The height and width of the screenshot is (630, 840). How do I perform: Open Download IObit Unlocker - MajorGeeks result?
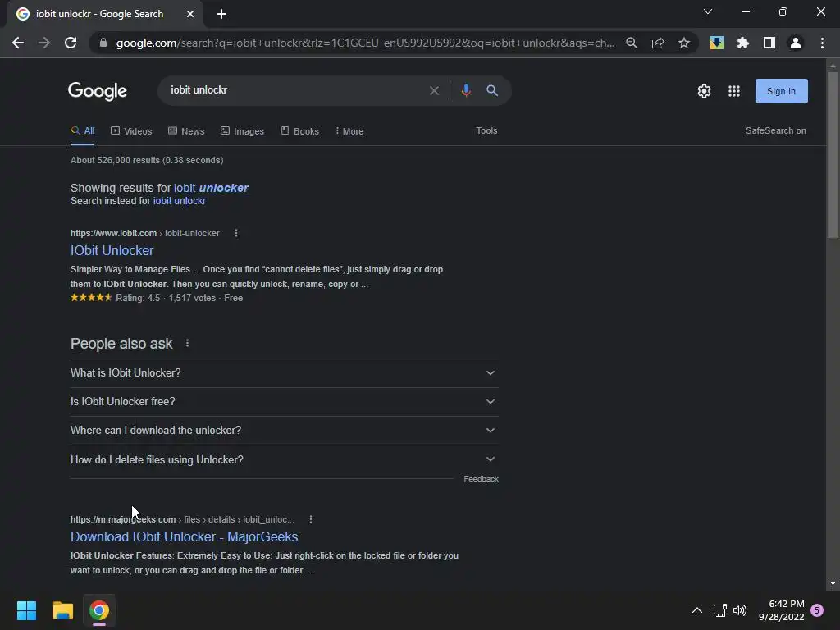(185, 536)
